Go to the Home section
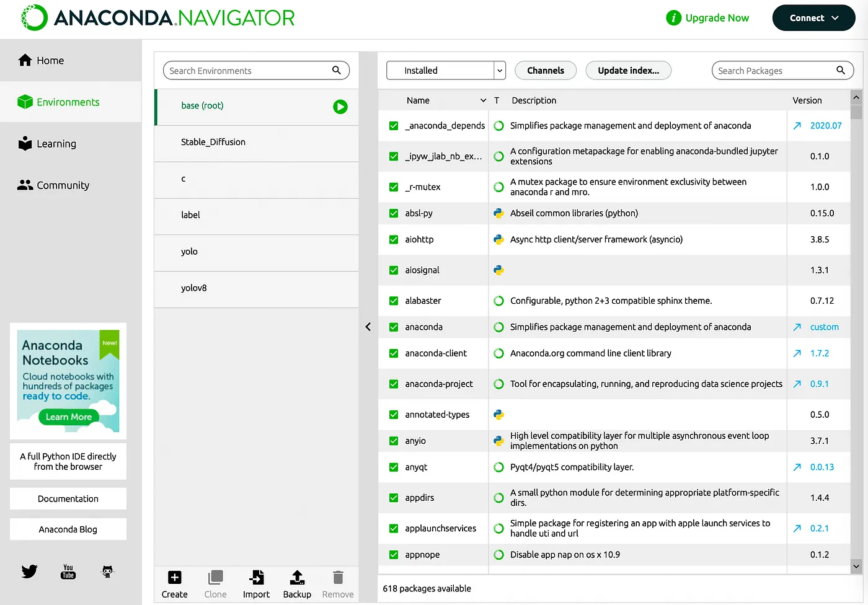 pos(50,61)
